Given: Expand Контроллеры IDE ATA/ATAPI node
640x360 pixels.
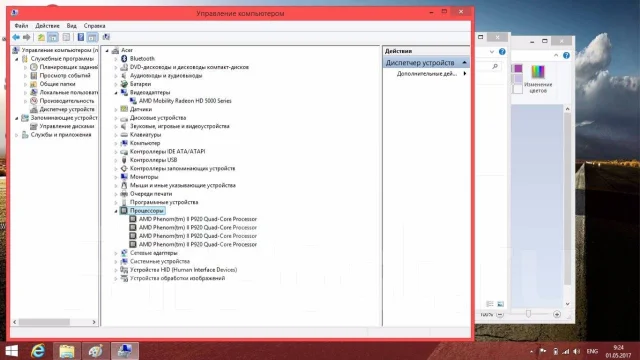Looking at the screenshot, I should click(x=116, y=152).
